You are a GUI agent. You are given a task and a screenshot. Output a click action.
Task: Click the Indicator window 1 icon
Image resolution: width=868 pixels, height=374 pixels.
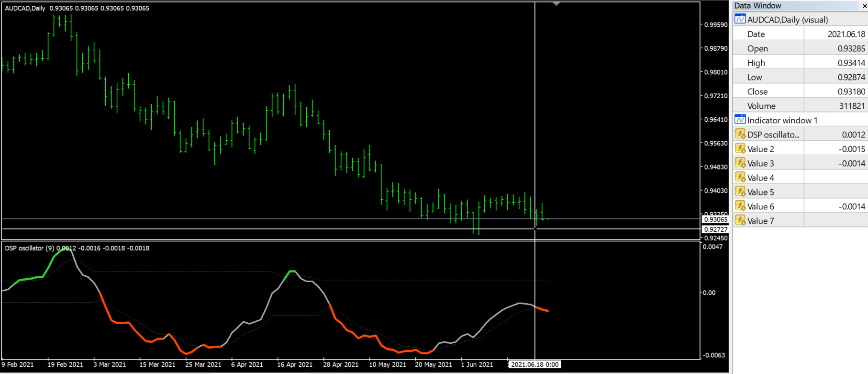point(740,120)
